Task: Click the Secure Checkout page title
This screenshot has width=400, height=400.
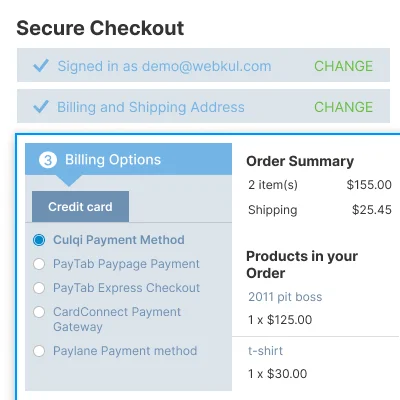Action: [x=100, y=28]
